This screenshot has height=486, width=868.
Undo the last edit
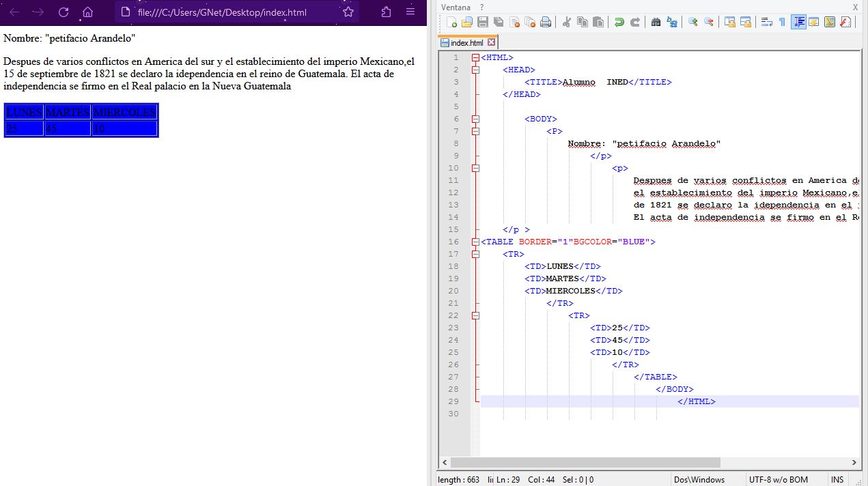(619, 23)
